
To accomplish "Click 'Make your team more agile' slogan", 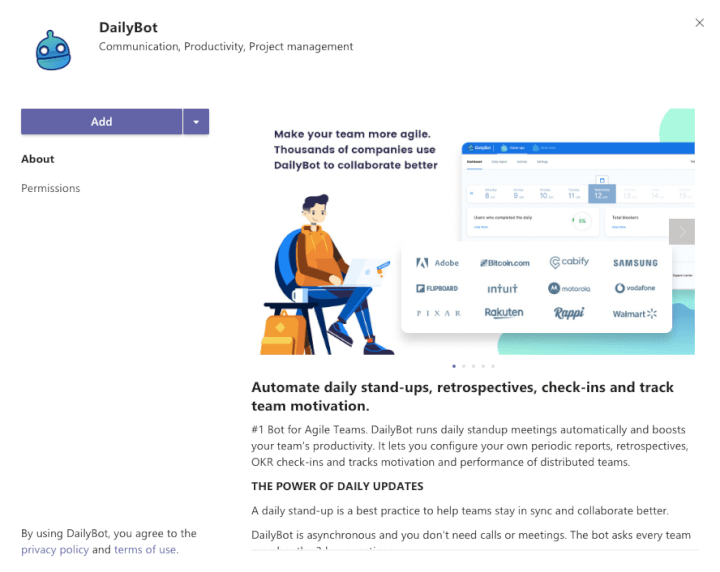I will [x=356, y=150].
